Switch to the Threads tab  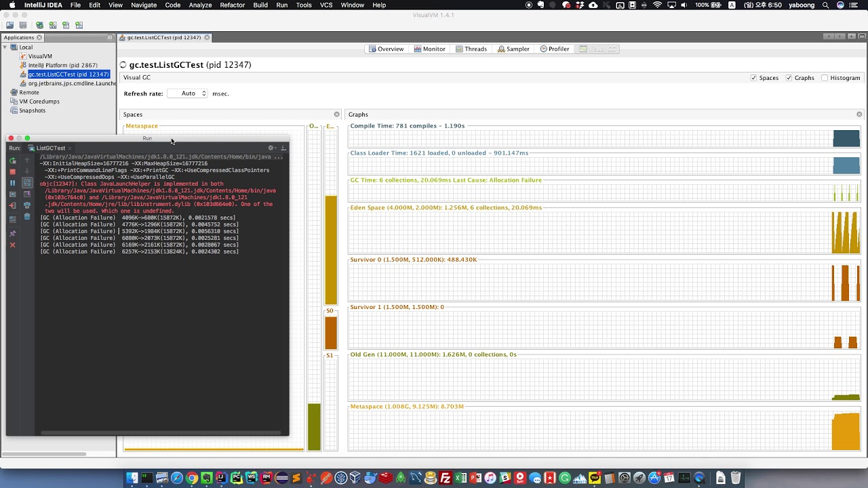[471, 49]
